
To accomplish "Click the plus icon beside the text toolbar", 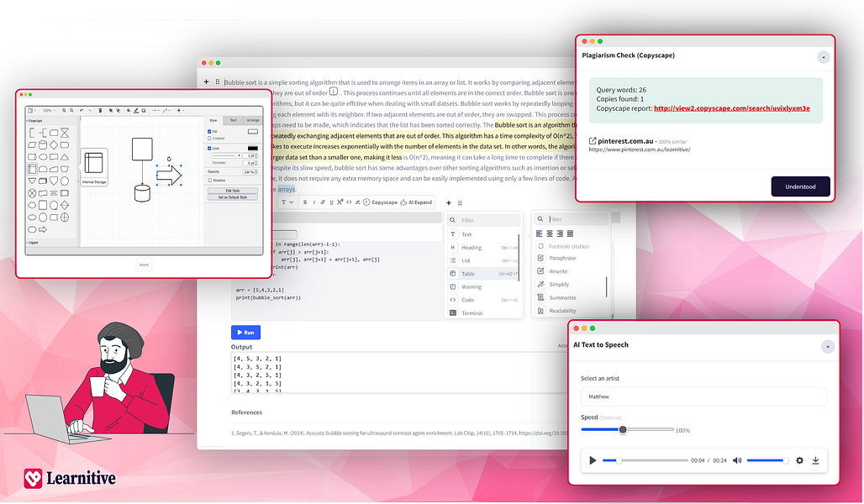I will [449, 202].
